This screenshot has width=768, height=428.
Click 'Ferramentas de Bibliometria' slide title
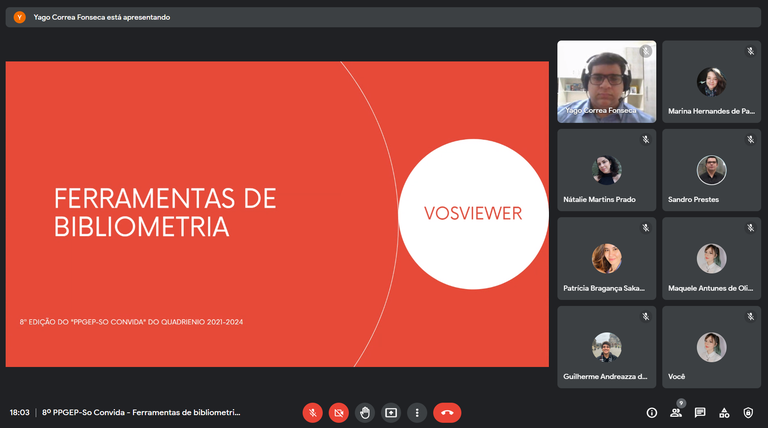coord(165,213)
